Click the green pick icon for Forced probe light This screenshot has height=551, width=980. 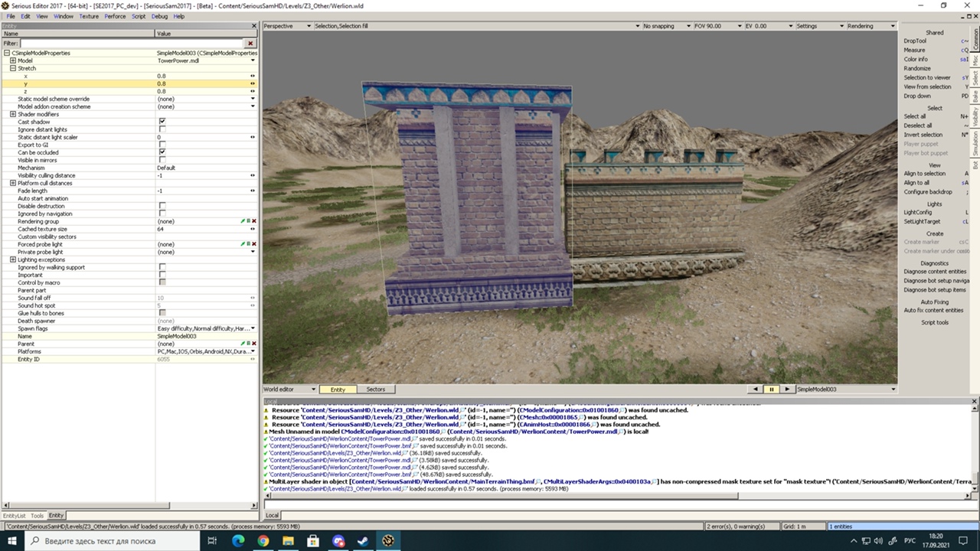243,244
